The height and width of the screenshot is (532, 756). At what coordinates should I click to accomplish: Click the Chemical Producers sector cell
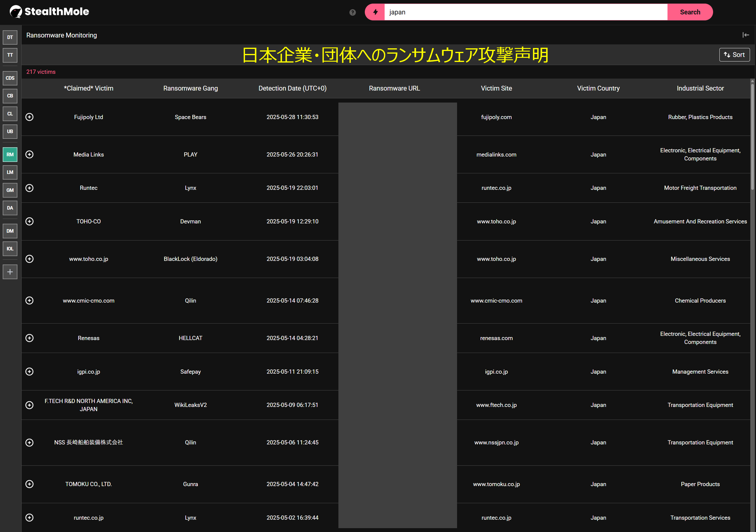(x=700, y=301)
